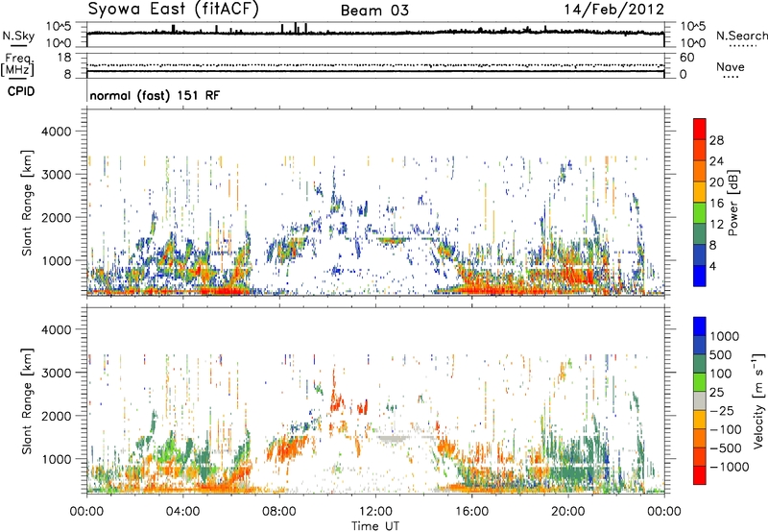Select '3000' tick in the Velocity panel
Screen dimensions: 768x532
pos(57,373)
